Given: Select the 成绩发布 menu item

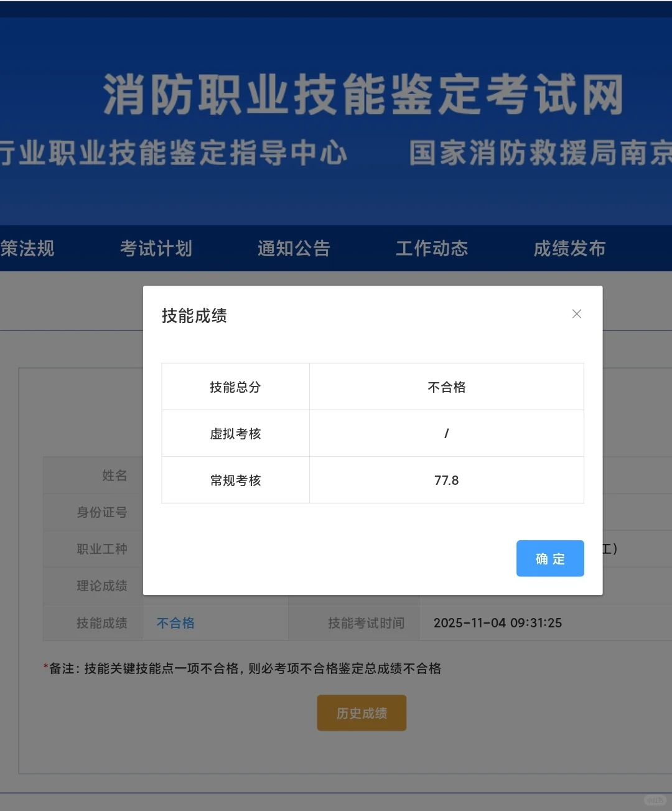Looking at the screenshot, I should (569, 248).
